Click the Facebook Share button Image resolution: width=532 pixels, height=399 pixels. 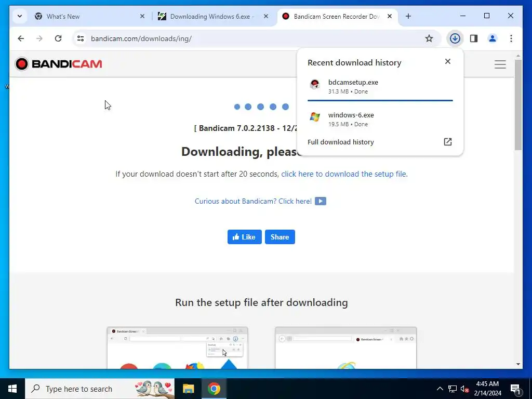coord(280,237)
